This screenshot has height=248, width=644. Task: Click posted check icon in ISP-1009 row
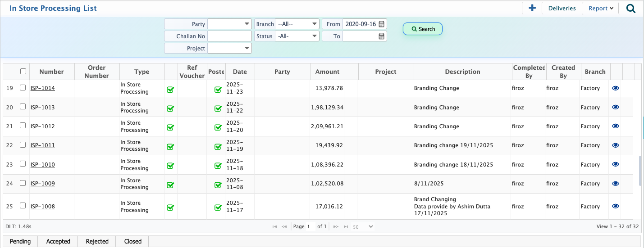[218, 185]
